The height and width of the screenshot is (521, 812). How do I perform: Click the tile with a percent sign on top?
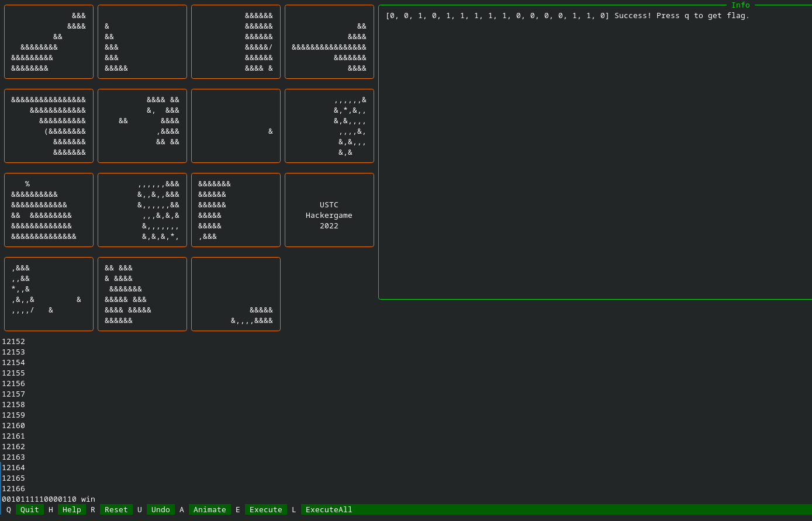[x=49, y=210]
